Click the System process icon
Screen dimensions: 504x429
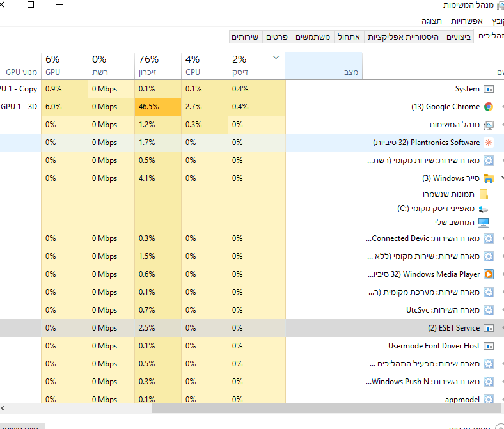point(489,89)
